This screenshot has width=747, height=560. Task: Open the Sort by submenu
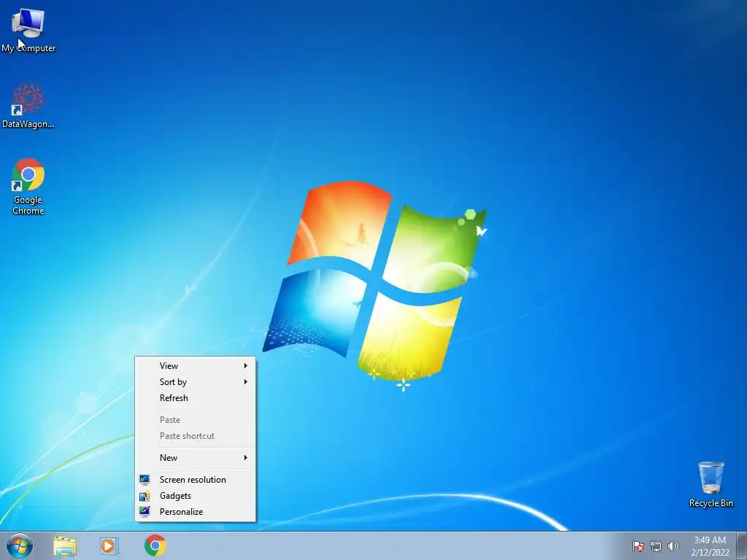coord(196,382)
